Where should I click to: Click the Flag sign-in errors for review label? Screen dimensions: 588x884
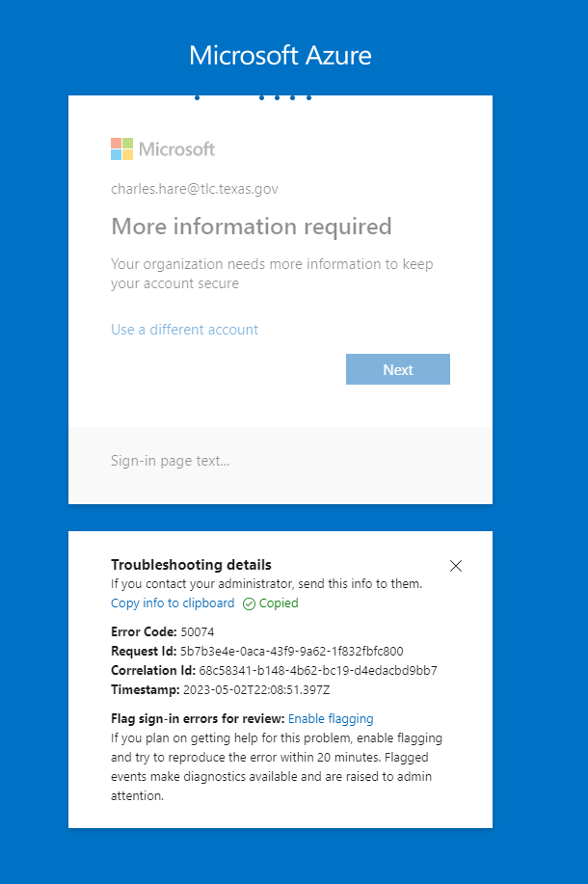(x=198, y=718)
